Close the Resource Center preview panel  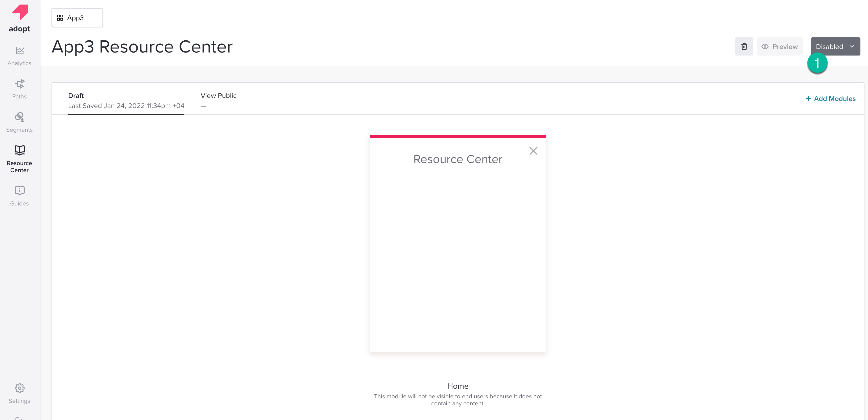coord(533,151)
